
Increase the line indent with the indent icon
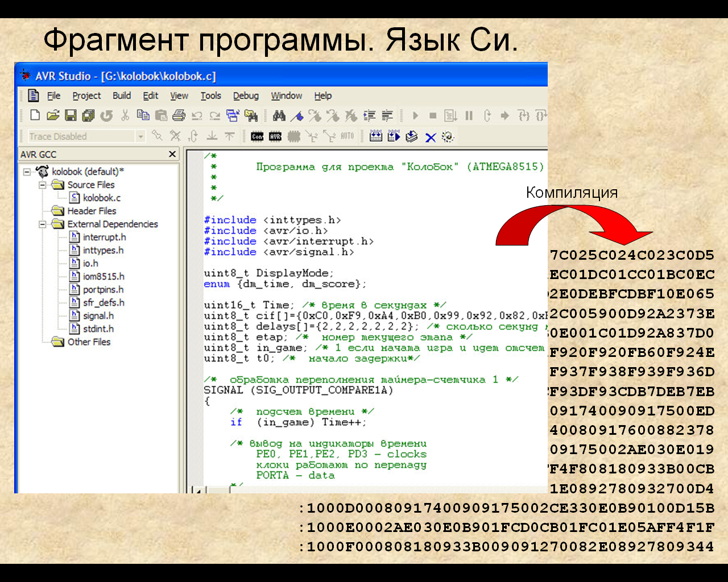click(370, 115)
